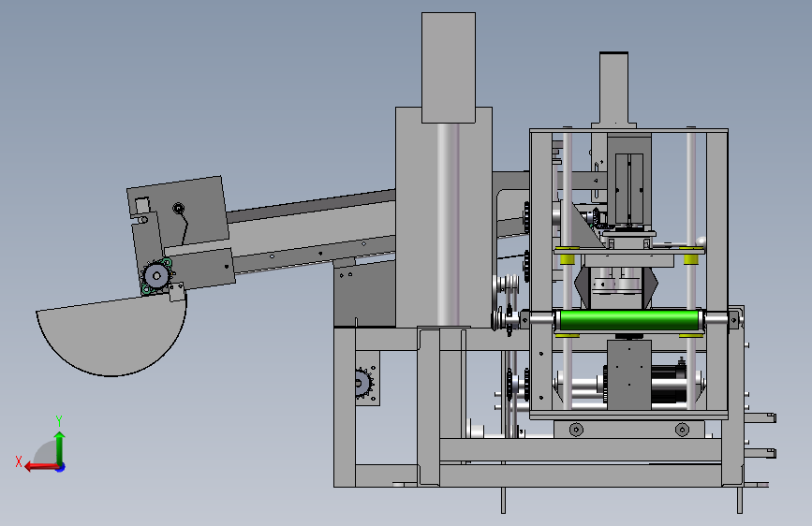Select the green roller in the model

[629, 320]
